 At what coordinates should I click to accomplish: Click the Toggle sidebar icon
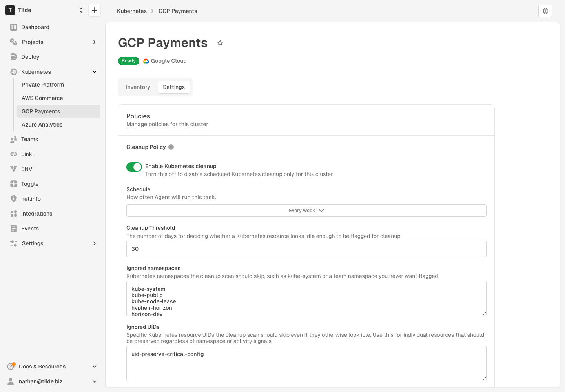(x=14, y=184)
